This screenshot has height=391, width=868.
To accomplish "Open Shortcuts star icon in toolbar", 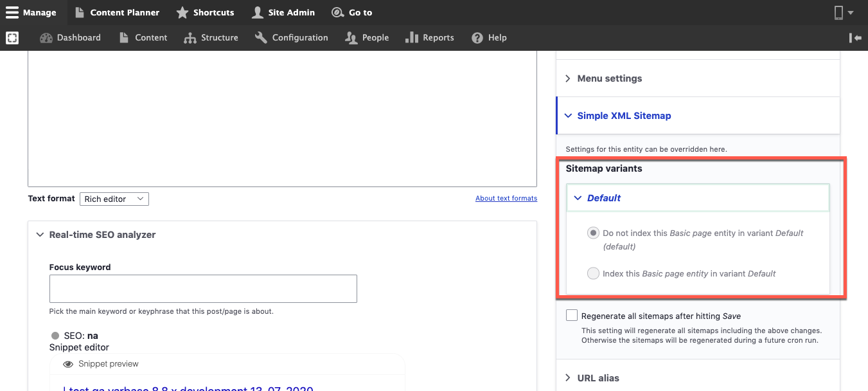I will click(182, 12).
